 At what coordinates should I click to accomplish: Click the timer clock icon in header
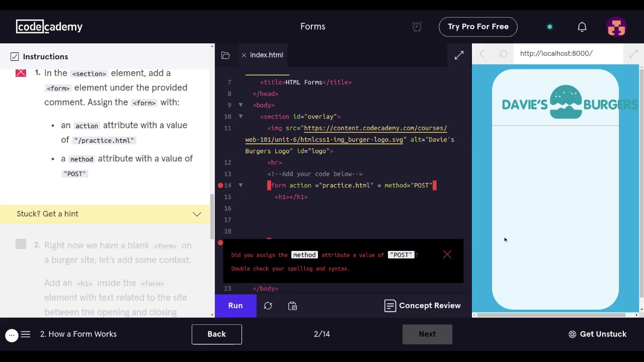[x=417, y=27]
